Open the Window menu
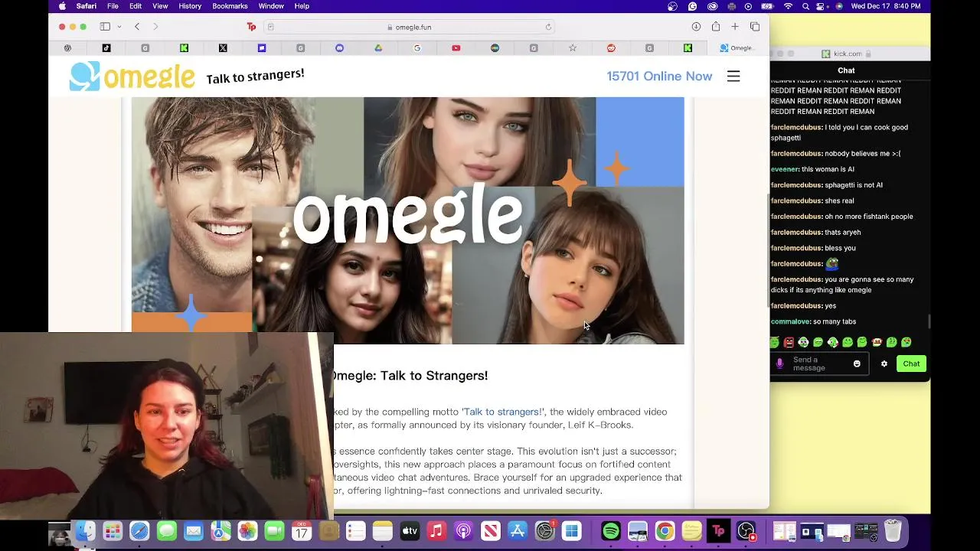 tap(271, 6)
